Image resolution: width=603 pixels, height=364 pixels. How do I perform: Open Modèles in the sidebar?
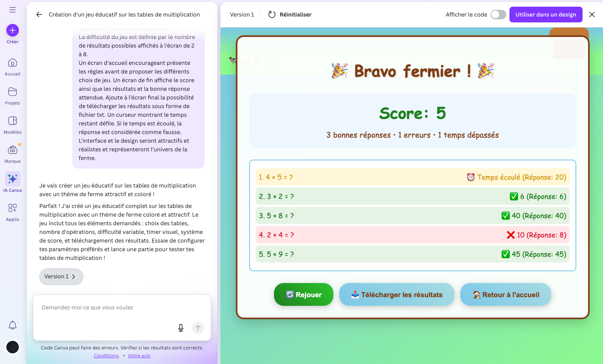13,121
